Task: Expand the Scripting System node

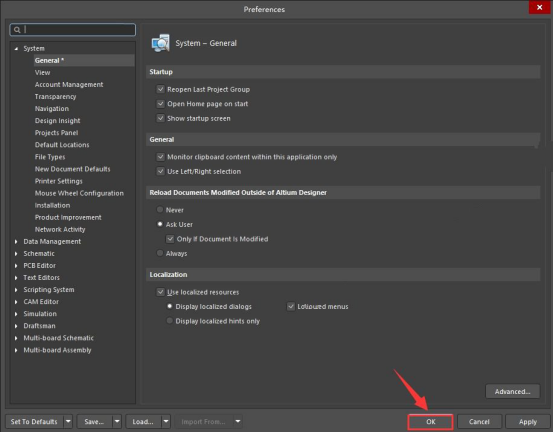Action: [16, 290]
